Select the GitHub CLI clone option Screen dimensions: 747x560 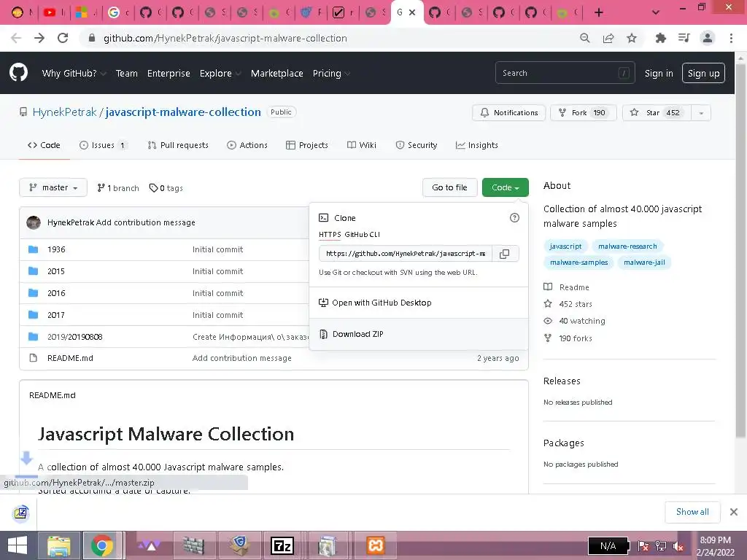[x=362, y=234]
